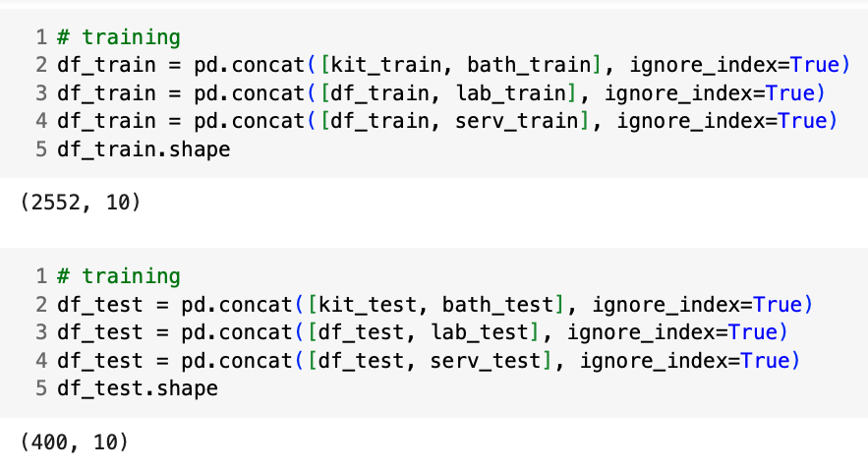Click kit_test in the second cell
This screenshot has width=868, height=471.
(x=367, y=305)
